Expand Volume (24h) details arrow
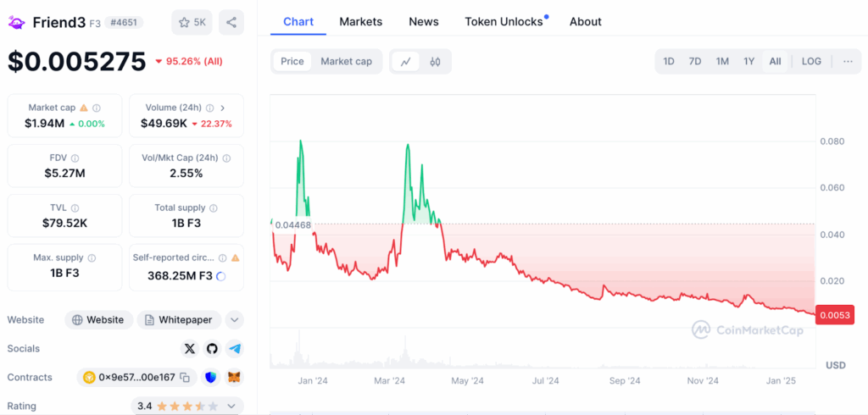868x415 pixels. coord(222,108)
